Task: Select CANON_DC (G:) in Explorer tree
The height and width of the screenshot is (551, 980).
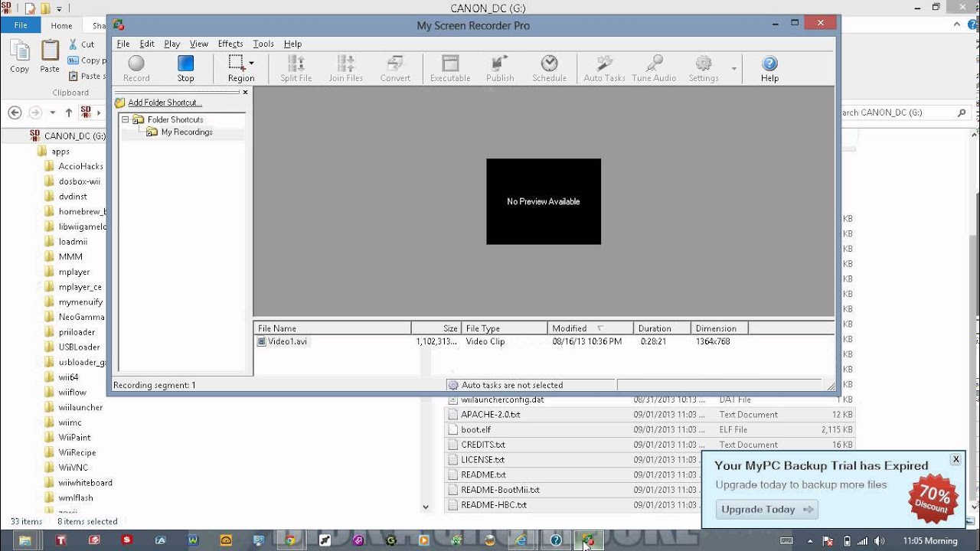Action: click(x=67, y=136)
